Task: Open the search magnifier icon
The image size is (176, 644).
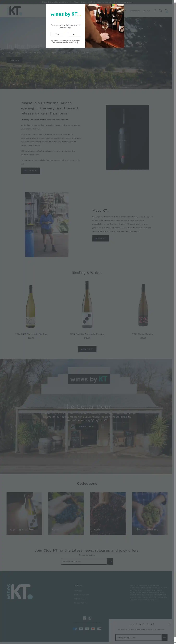Action: pyautogui.click(x=160, y=11)
